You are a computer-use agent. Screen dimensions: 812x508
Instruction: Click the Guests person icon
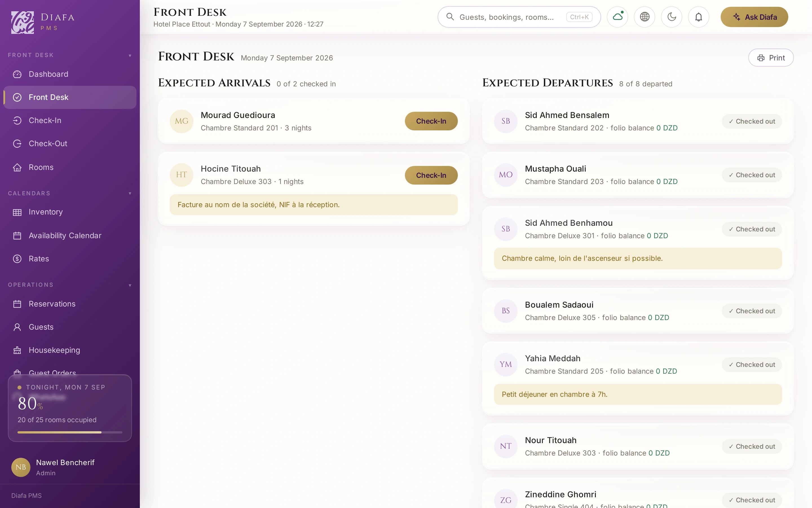17,327
